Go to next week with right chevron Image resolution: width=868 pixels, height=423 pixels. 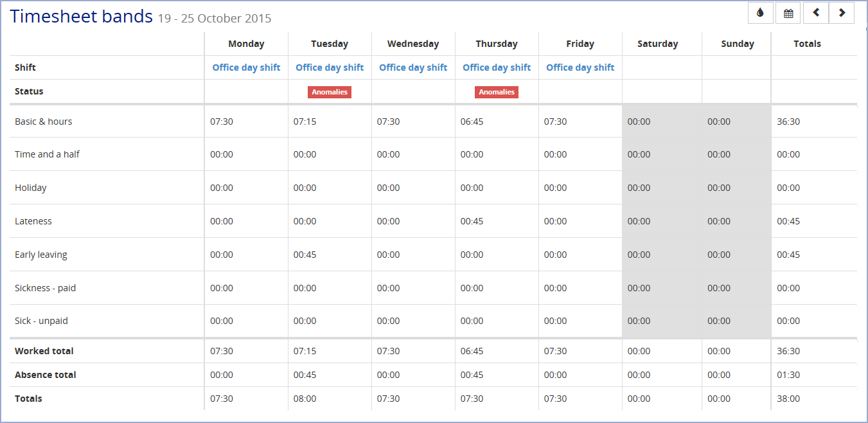842,13
